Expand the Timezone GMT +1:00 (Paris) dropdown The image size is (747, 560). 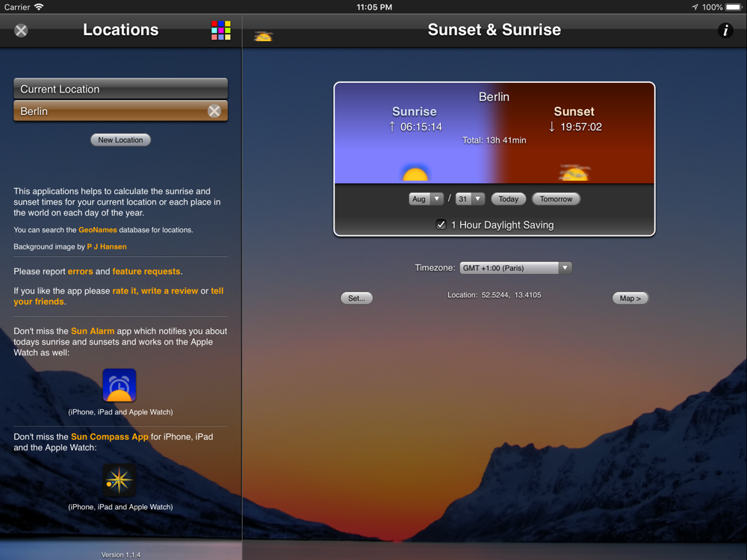pos(515,268)
